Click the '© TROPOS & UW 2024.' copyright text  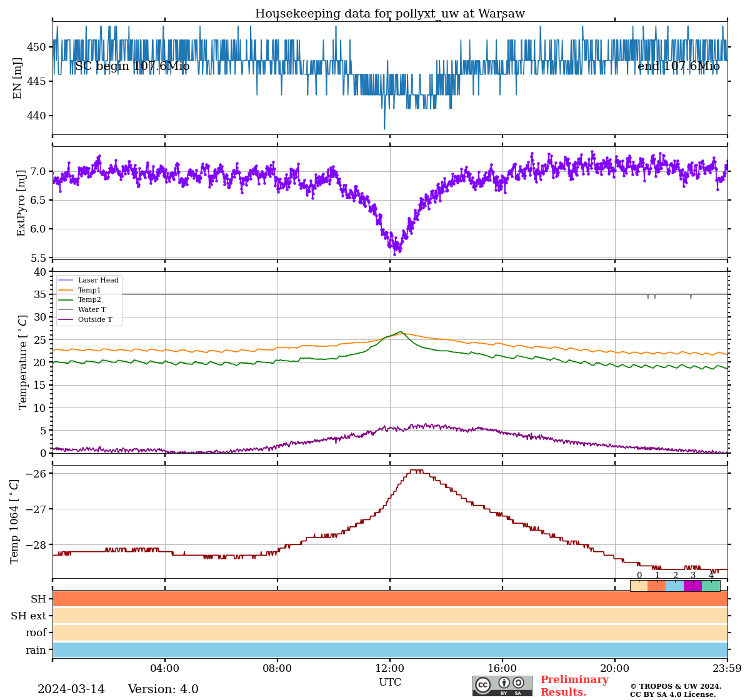point(676,686)
